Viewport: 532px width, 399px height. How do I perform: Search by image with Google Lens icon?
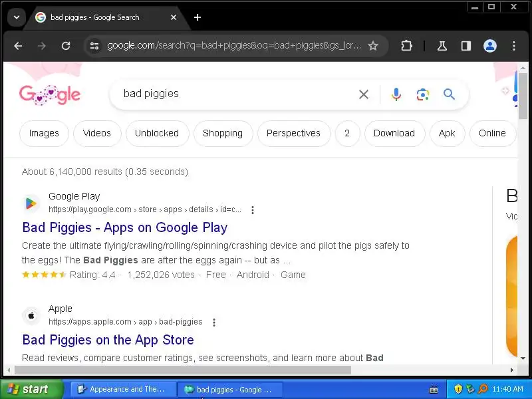(x=423, y=94)
